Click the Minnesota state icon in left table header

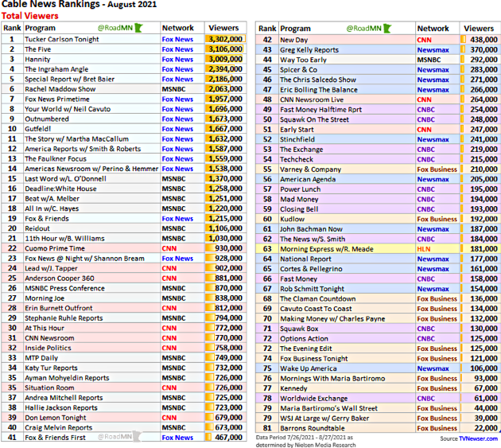pyautogui.click(x=138, y=28)
